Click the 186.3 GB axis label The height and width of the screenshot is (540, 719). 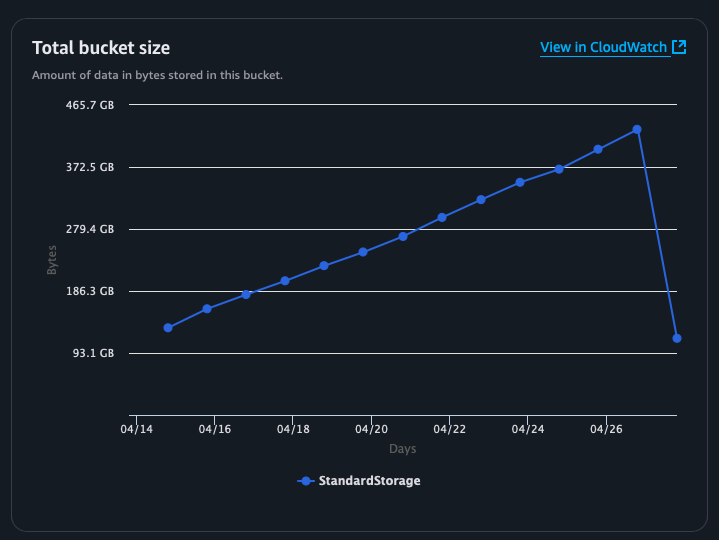tap(90, 291)
